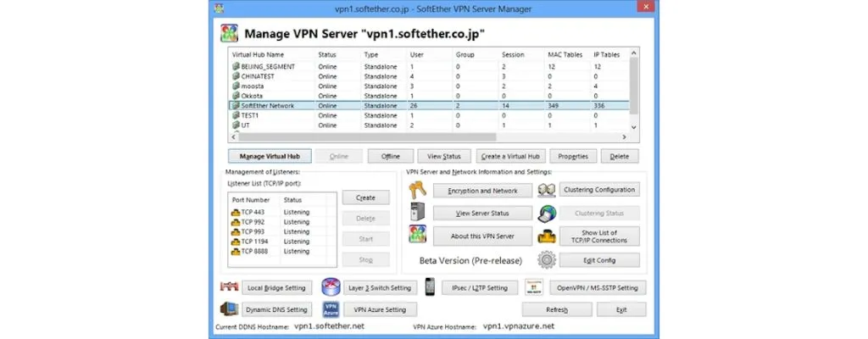
Task: Click the server tower icon beside View Server Status
Action: click(417, 213)
